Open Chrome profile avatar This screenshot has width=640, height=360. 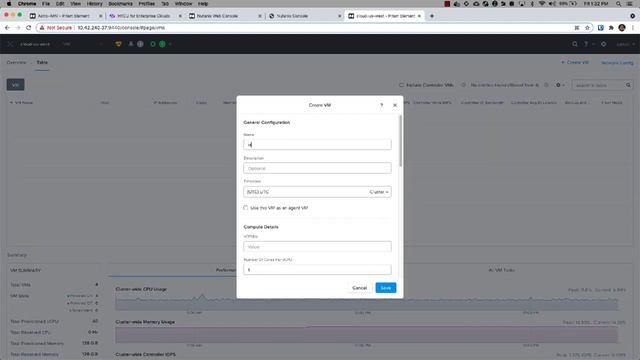(x=622, y=28)
